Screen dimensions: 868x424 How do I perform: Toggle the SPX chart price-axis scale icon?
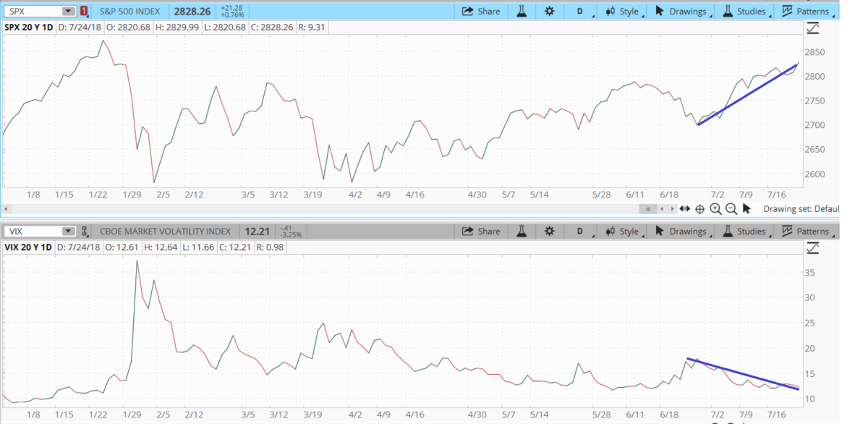[x=813, y=29]
